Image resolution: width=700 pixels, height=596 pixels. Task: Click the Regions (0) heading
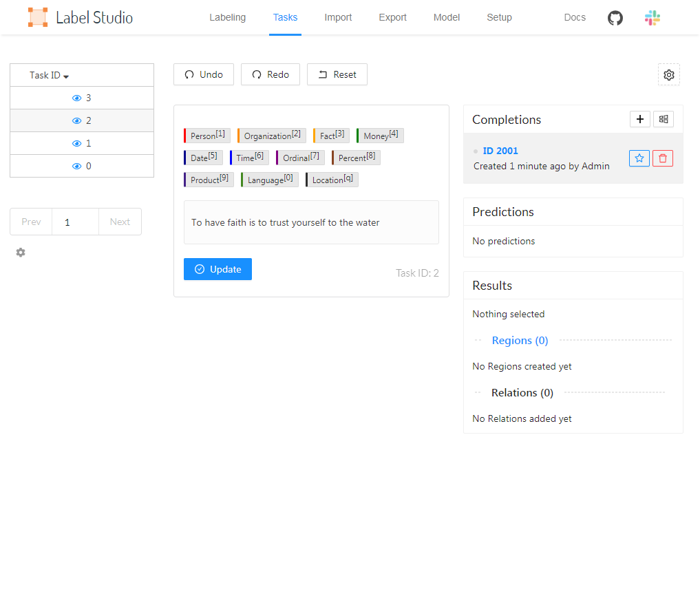coord(520,340)
